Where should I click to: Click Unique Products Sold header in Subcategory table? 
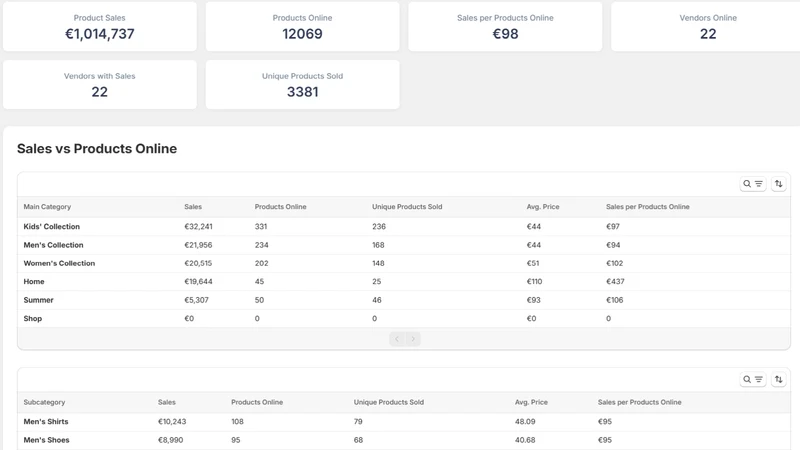click(388, 402)
